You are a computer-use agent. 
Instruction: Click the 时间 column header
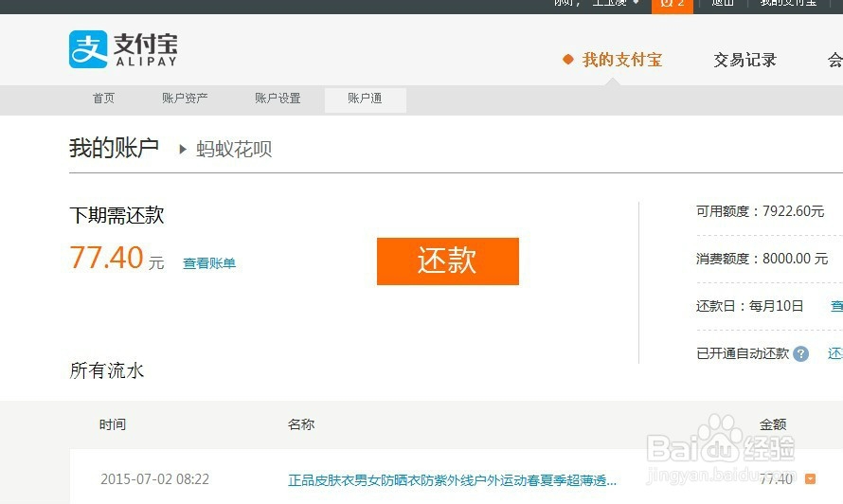(x=113, y=424)
